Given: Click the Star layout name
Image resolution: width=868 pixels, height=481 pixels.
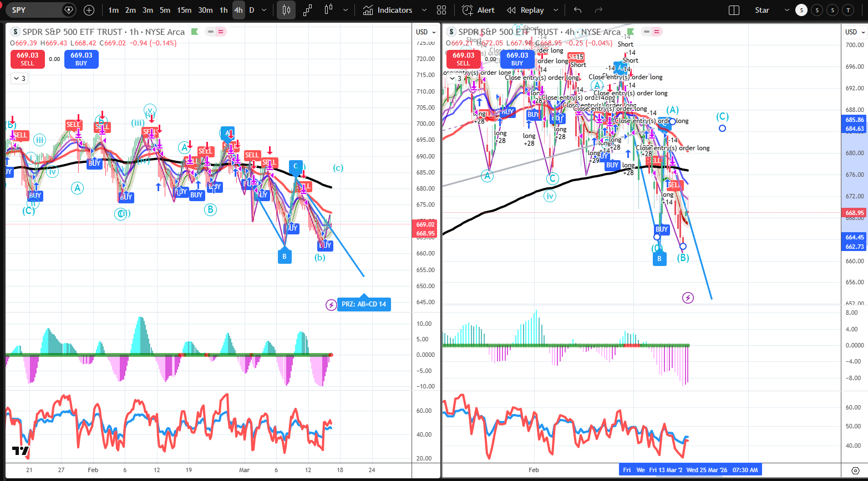Looking at the screenshot, I should [x=762, y=10].
